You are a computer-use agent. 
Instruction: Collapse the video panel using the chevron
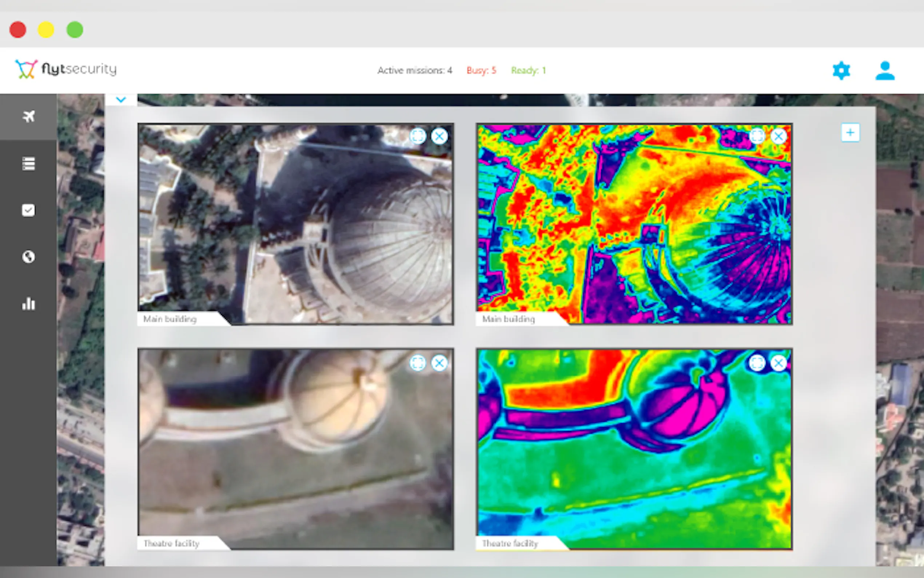pyautogui.click(x=121, y=100)
